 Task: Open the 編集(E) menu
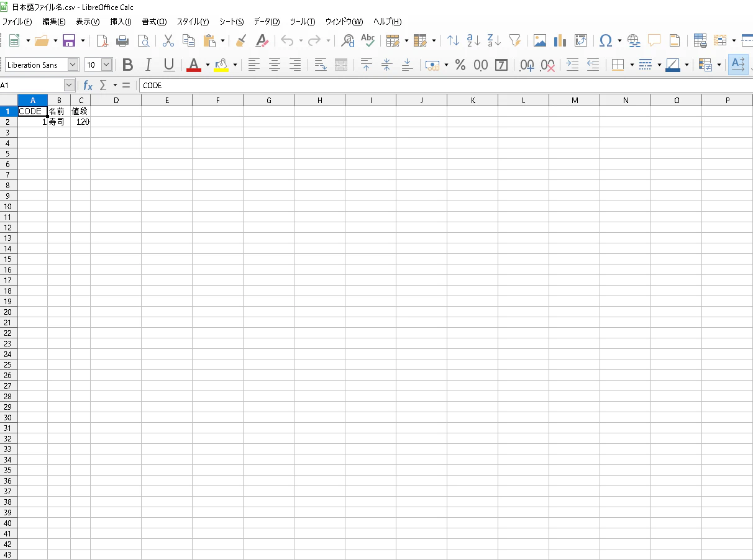coord(54,22)
